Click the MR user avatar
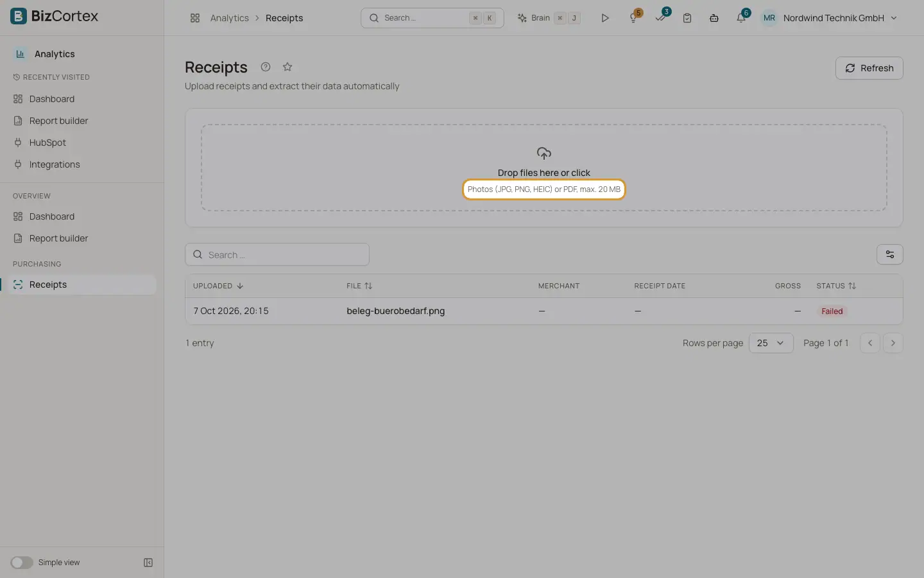Image resolution: width=924 pixels, height=578 pixels. [x=769, y=18]
